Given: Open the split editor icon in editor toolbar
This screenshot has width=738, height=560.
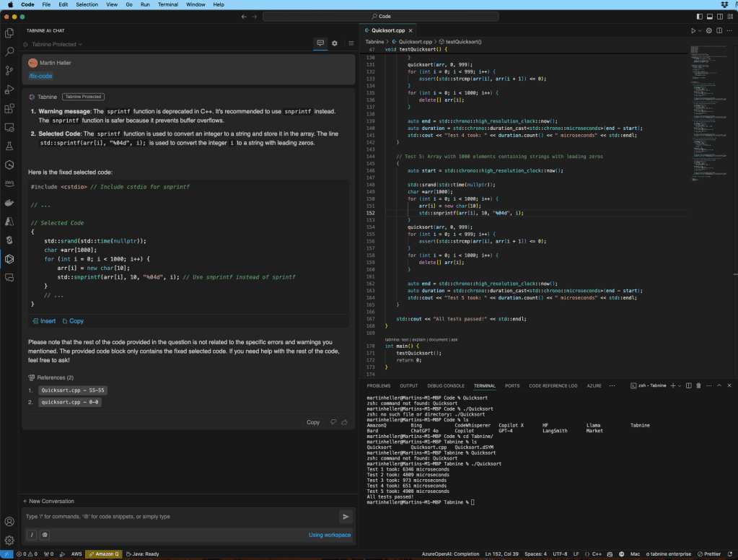Looking at the screenshot, I should point(719,30).
